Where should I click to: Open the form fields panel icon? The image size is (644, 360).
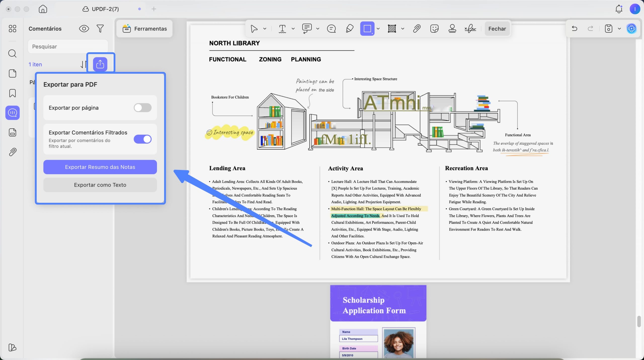pos(12,132)
